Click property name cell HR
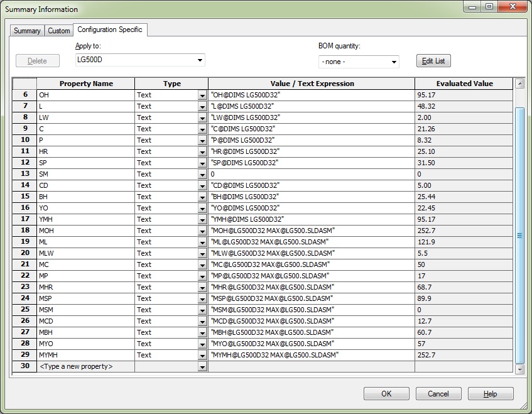This screenshot has width=532, height=414. point(86,151)
